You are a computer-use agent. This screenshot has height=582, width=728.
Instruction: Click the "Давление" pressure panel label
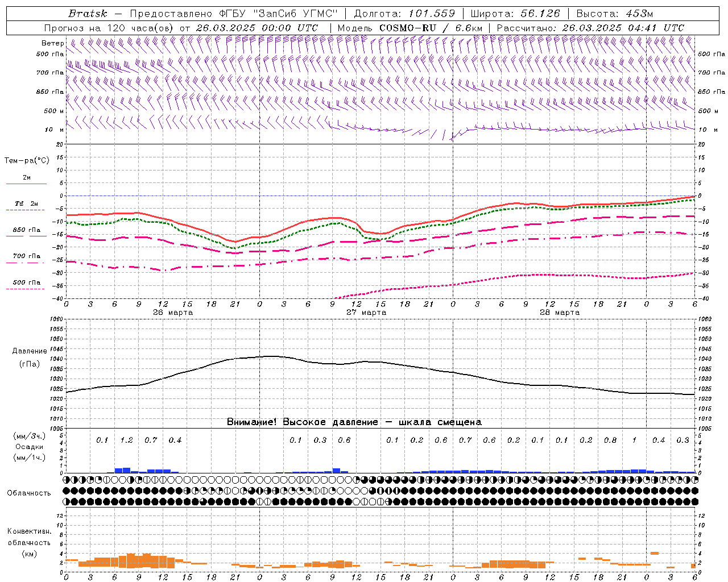pos(30,351)
